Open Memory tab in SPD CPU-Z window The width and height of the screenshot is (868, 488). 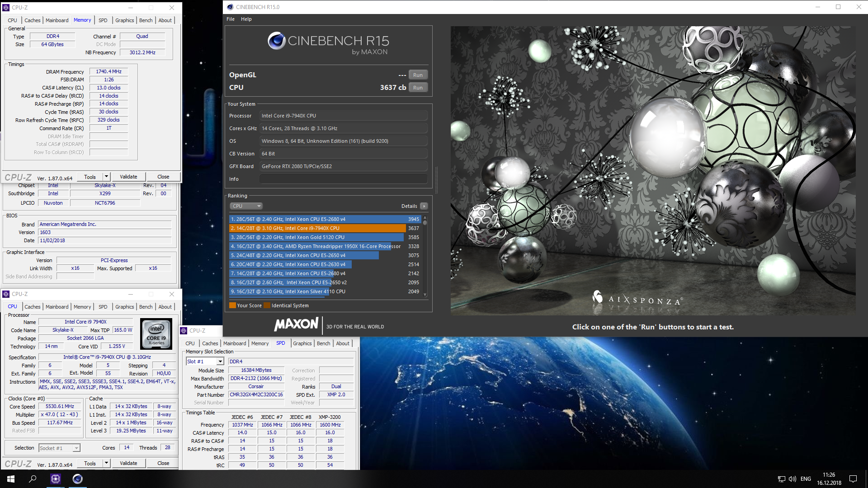(260, 343)
